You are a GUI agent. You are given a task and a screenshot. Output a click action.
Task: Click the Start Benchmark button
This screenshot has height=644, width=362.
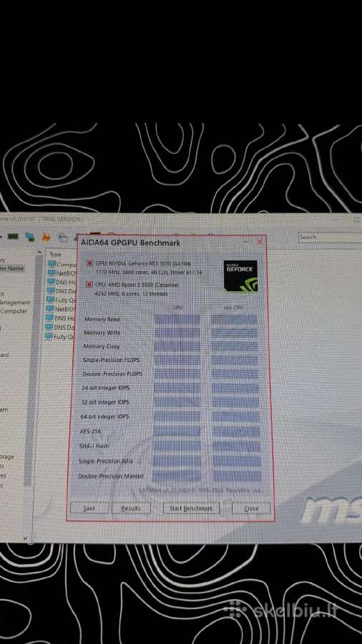pos(191,508)
